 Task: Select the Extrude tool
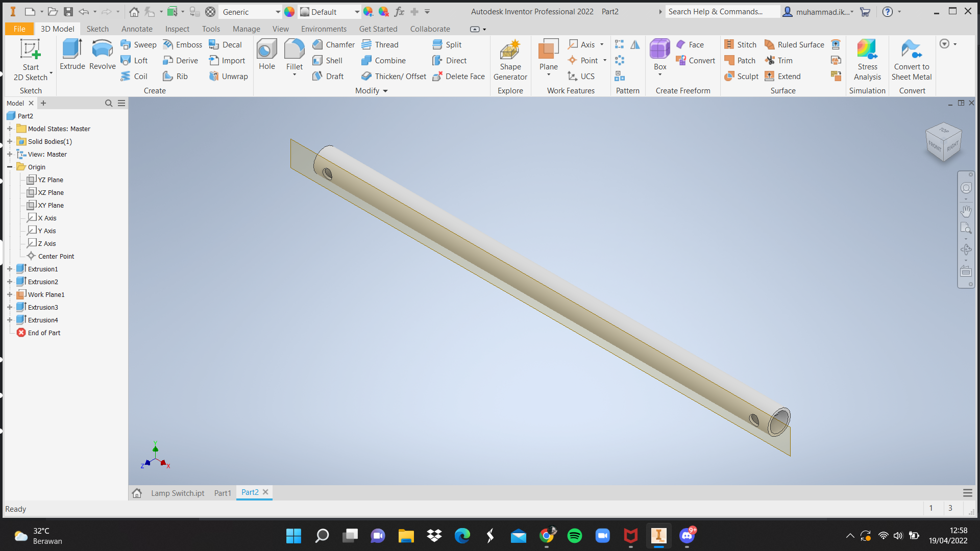[x=72, y=54]
